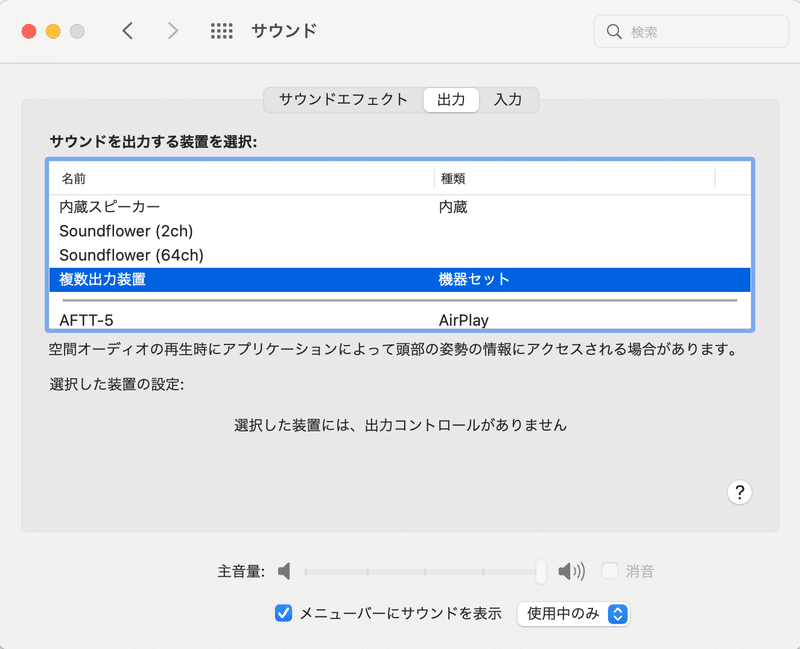Open help with the question mark button

tap(739, 492)
